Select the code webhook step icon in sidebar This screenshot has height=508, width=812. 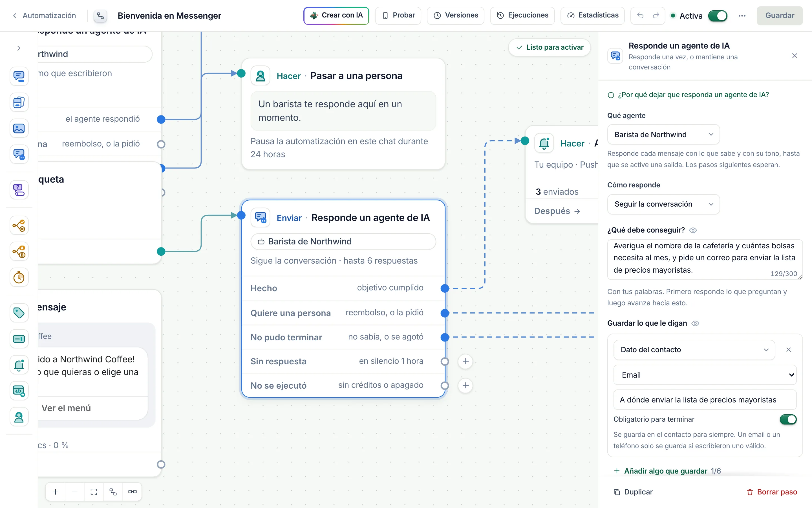coord(19,391)
